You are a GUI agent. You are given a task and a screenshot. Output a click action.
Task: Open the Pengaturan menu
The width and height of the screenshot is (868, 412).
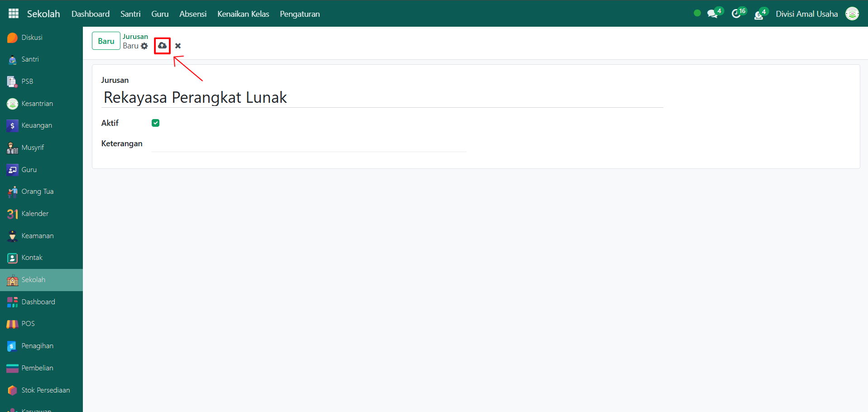pos(300,14)
